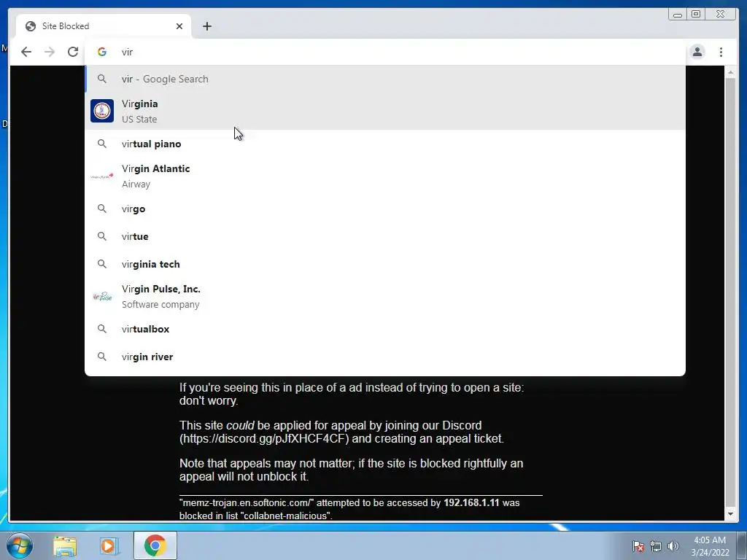The image size is (747, 560).
Task: Select the 'virtual piano' suggestion
Action: 385,144
